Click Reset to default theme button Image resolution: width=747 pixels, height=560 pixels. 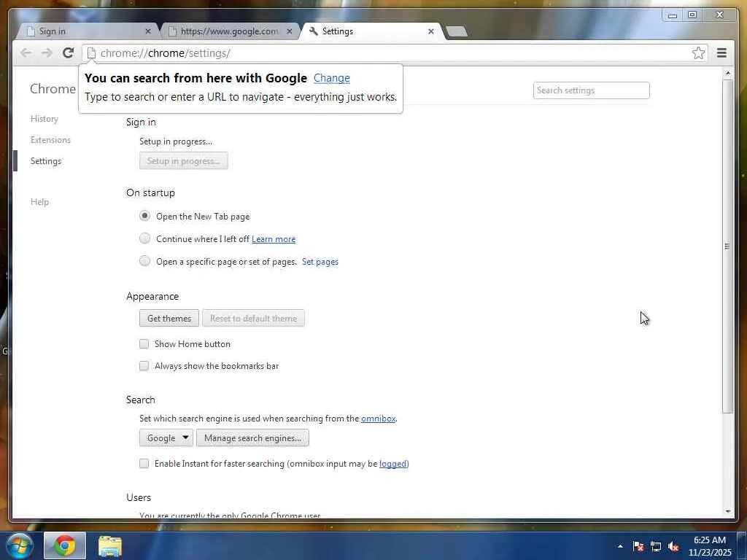point(253,318)
